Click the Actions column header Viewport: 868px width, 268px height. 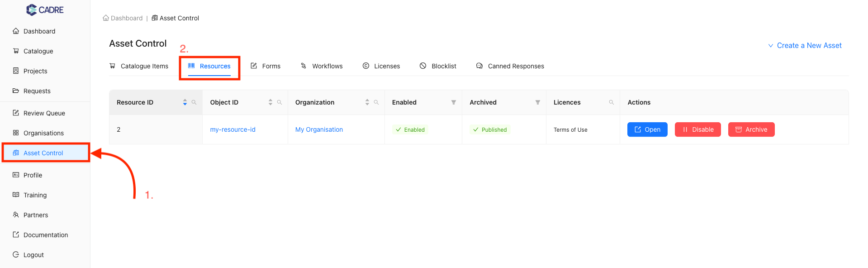(734, 102)
